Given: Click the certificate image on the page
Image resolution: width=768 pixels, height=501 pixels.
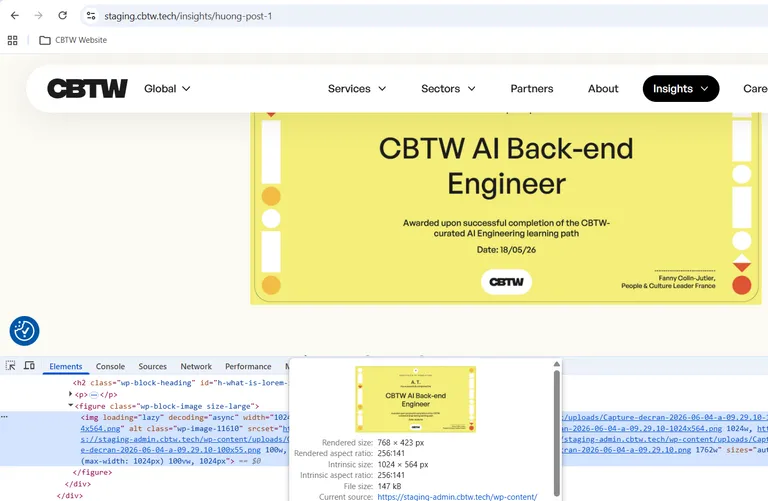Looking at the screenshot, I should (x=505, y=208).
